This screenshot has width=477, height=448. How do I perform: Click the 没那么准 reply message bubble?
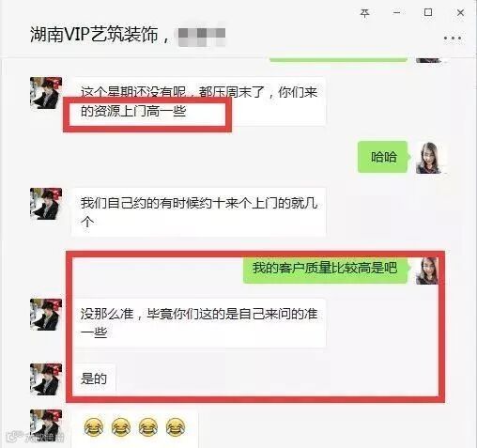tap(198, 323)
